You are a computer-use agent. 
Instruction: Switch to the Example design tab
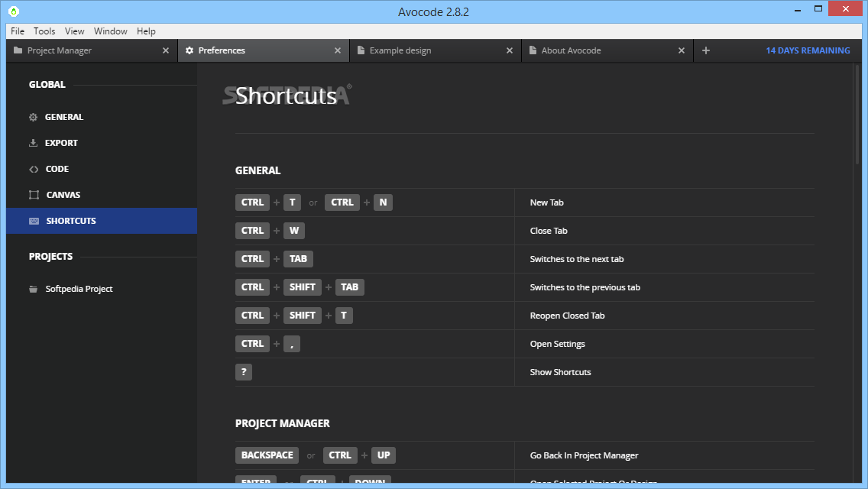[x=435, y=50]
